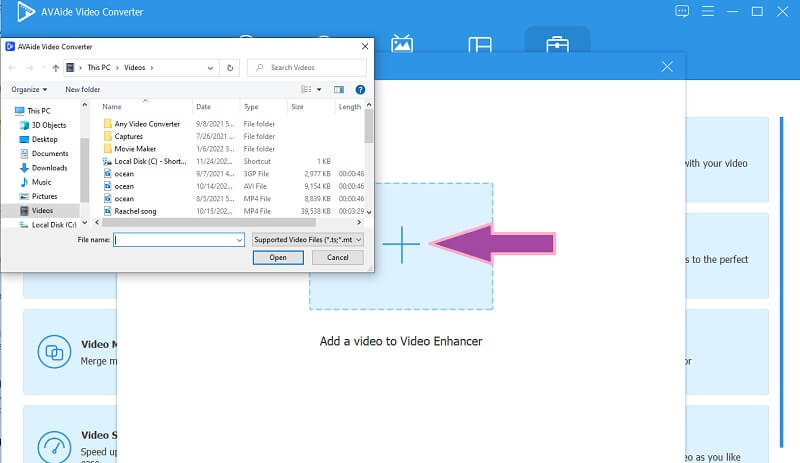Open the hamburger menu in AVAide title bar
This screenshot has width=800, height=463.
tap(708, 11)
